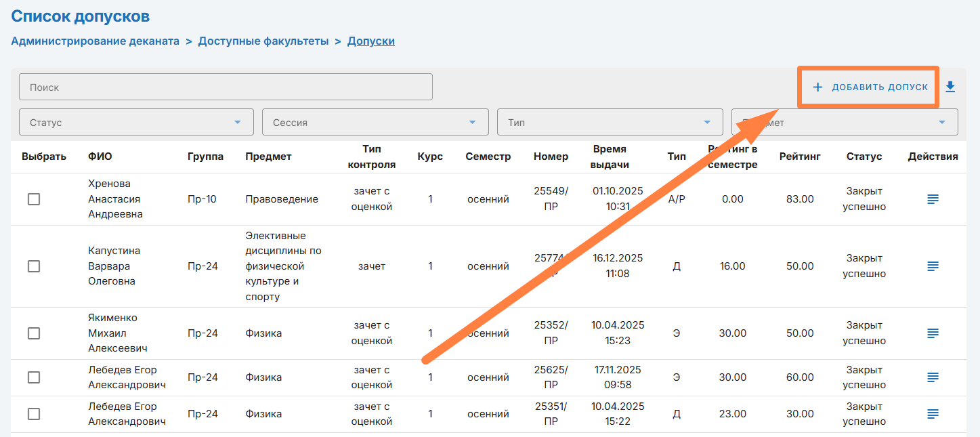Open actions icon for Капустина Варвара Олеговна
Viewport: 980px width, 437px height.
[x=933, y=266]
